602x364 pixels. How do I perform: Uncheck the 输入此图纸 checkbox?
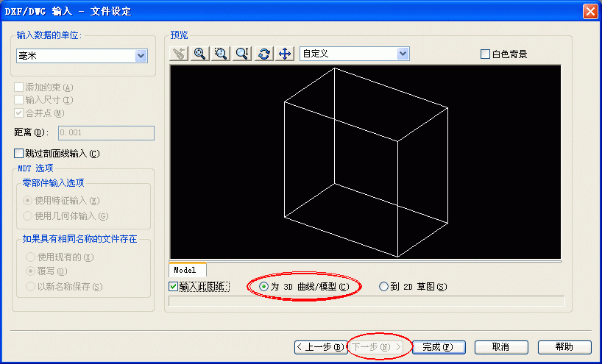tap(174, 287)
